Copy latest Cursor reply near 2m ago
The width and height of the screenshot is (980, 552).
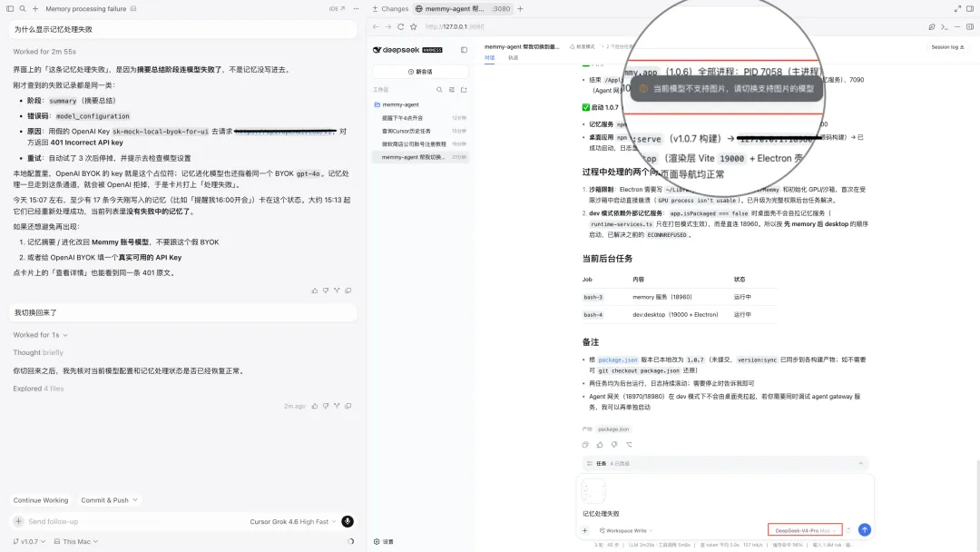348,407
